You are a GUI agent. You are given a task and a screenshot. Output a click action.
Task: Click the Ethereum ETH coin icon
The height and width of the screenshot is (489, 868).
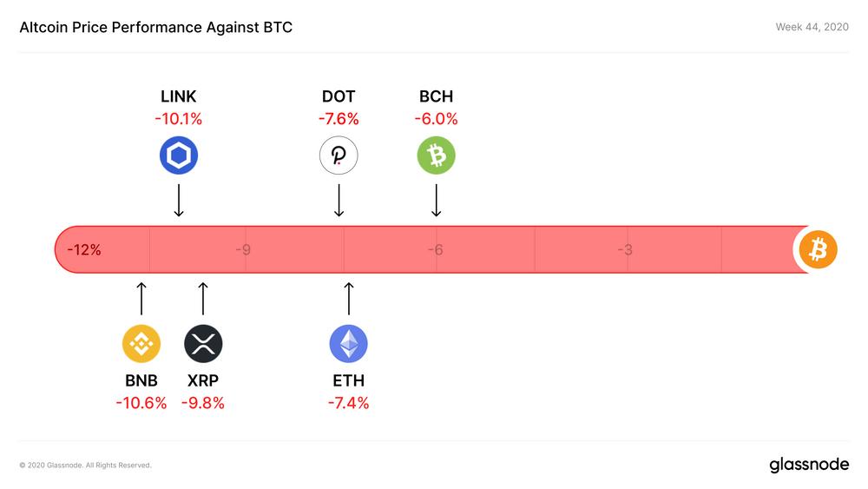(348, 344)
